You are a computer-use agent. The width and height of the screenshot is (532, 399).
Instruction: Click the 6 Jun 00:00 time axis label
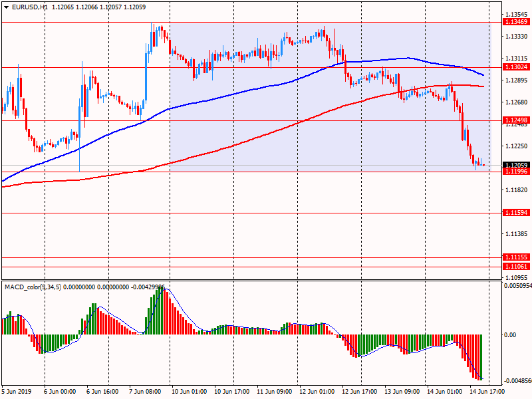60,392
